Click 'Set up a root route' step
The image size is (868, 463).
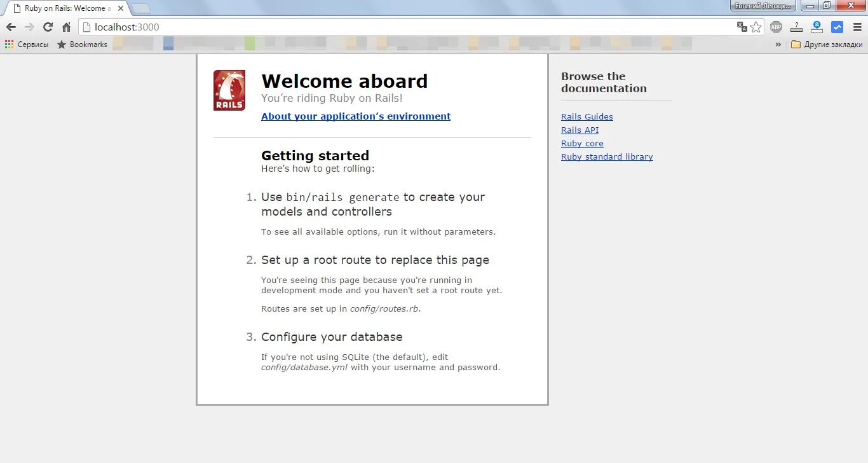375,260
